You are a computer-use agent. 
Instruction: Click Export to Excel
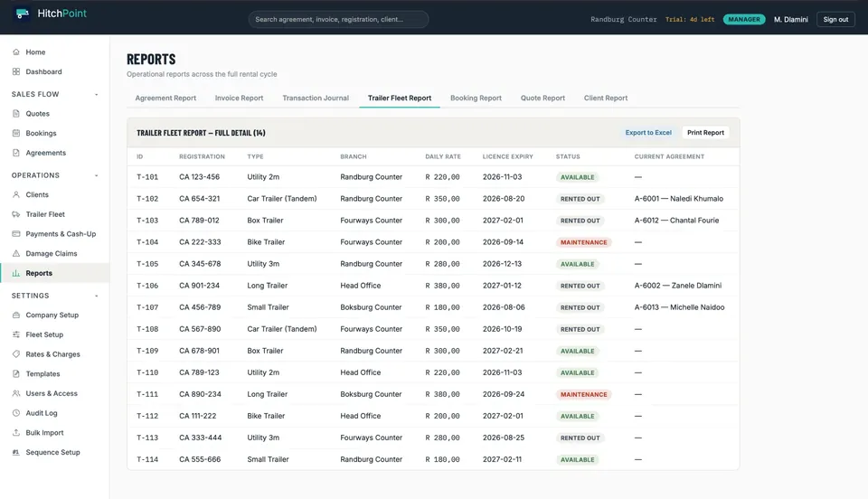coord(648,133)
